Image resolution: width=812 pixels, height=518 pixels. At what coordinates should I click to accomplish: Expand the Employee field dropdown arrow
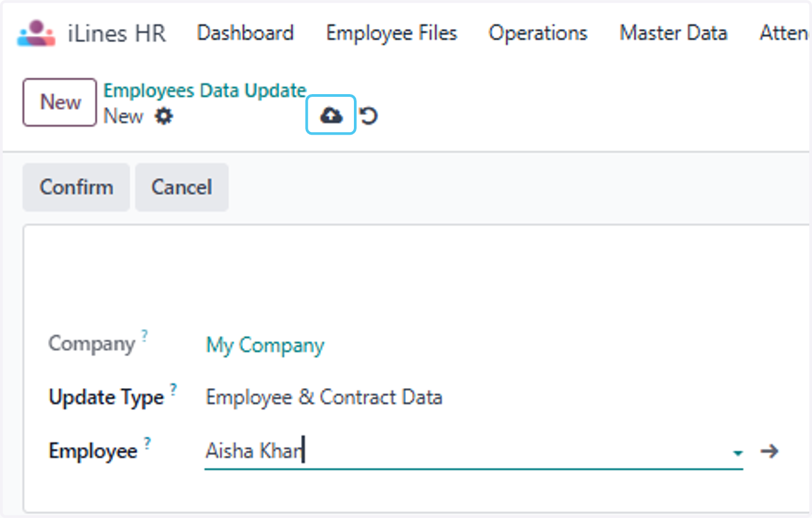tap(738, 452)
